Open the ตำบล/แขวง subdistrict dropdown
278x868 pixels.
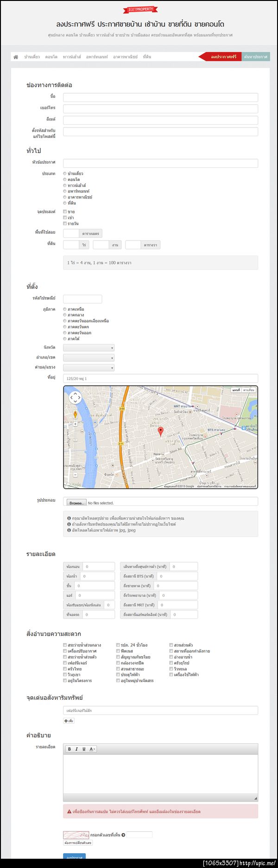(x=88, y=368)
